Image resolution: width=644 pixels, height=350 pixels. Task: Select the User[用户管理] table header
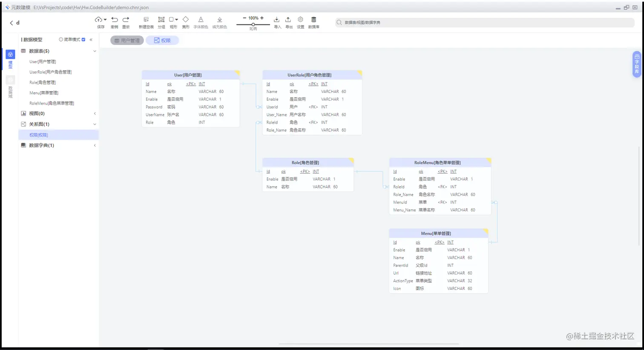[x=191, y=75]
